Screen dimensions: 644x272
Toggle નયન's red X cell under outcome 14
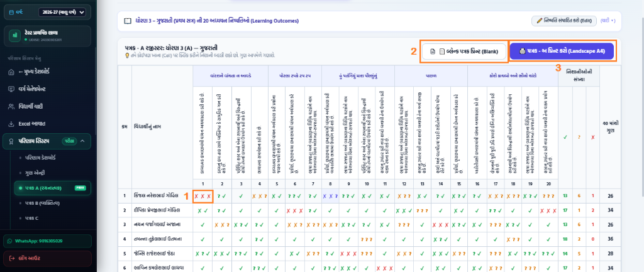coord(441,225)
